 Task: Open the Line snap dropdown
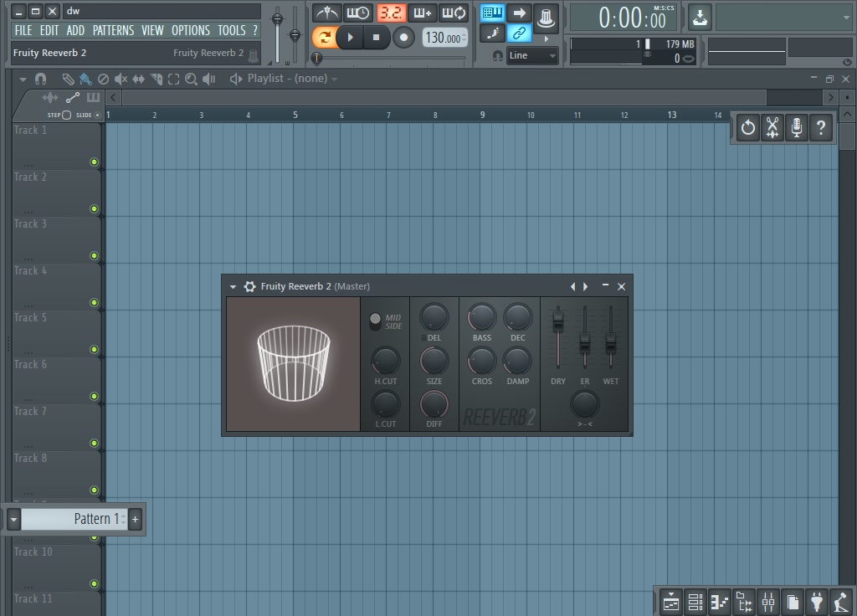(532, 55)
